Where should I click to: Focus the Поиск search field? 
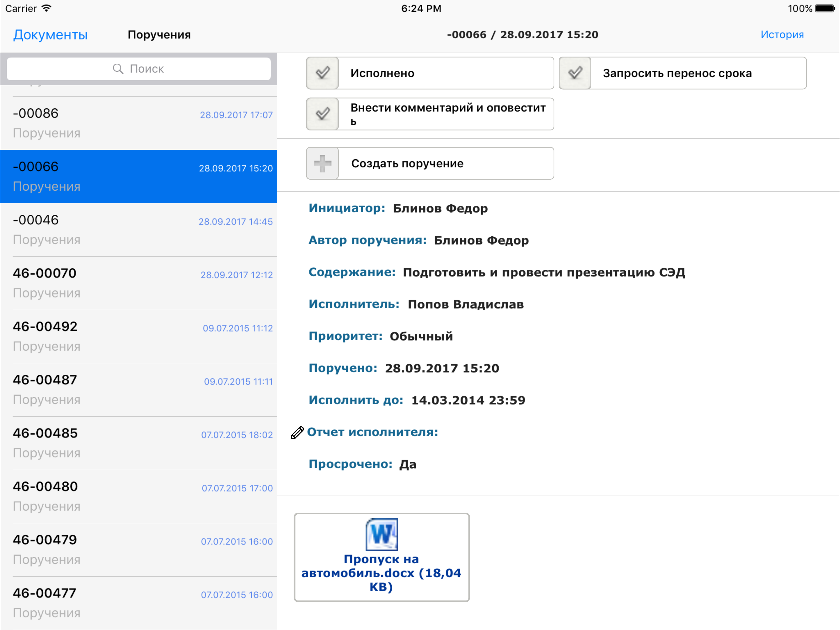(139, 69)
